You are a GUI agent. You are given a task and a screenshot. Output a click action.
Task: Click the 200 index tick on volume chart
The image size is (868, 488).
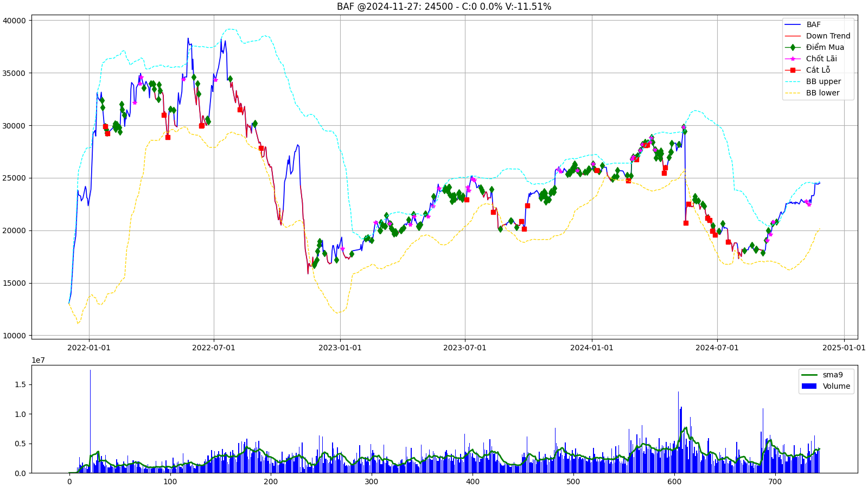(271, 481)
